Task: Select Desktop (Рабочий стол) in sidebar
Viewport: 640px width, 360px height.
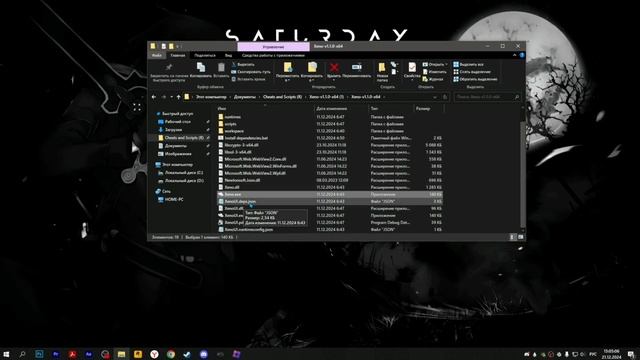Action: point(178,122)
